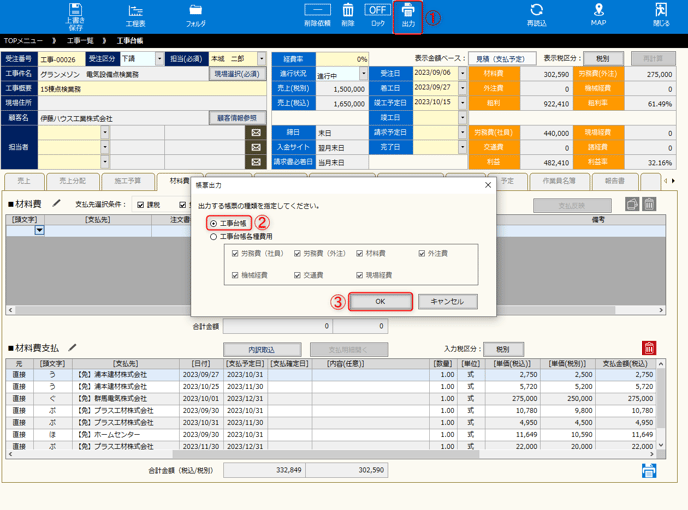Open the 受注区分 下請 dropdown
Viewport: 688px width, 510px height.
click(159, 59)
